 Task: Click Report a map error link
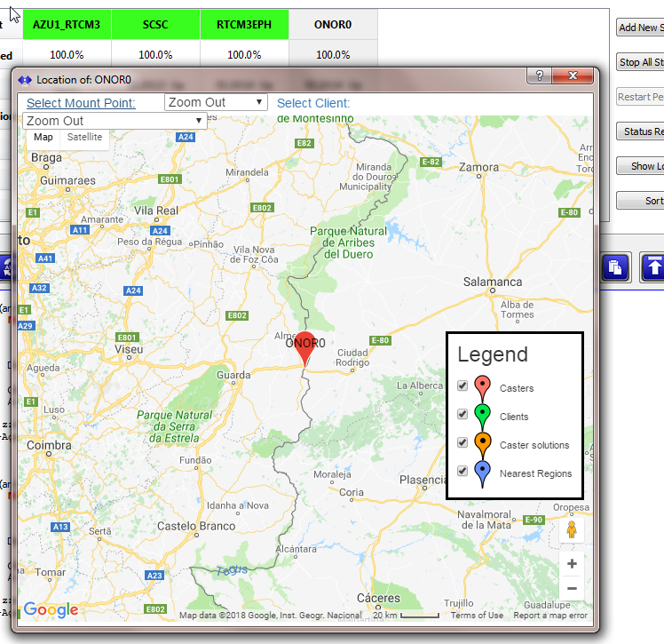point(550,616)
